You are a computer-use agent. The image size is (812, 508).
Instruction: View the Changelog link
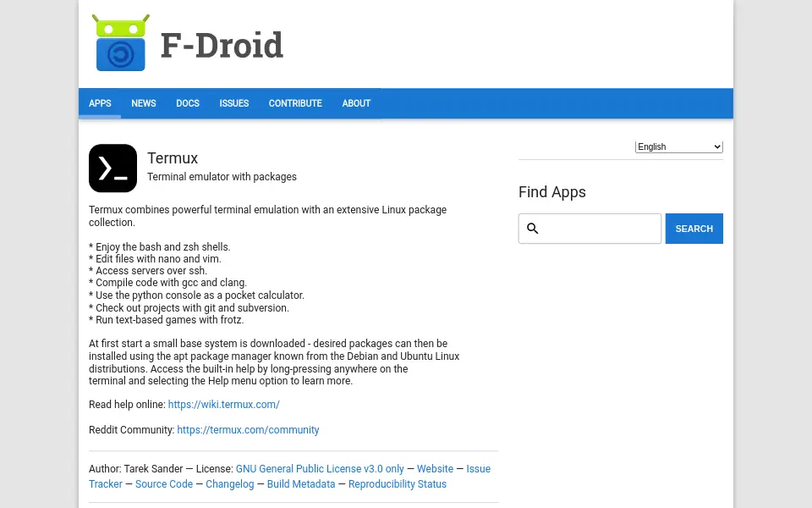coord(230,483)
